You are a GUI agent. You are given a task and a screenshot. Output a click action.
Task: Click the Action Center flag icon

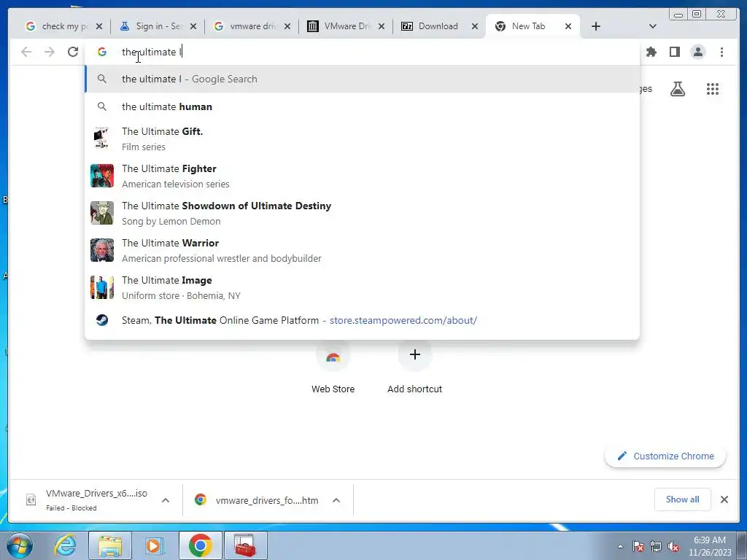click(x=638, y=546)
